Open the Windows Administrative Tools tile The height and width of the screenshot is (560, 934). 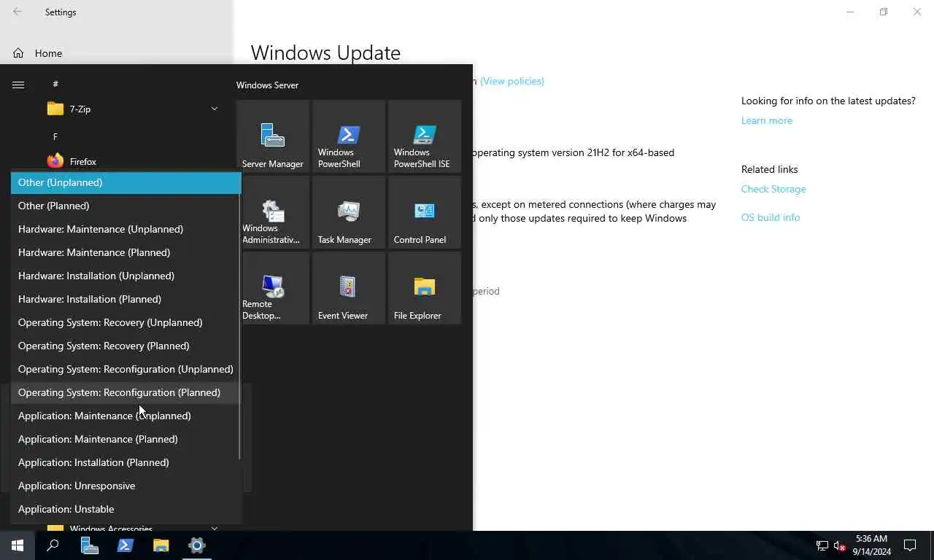tap(273, 212)
